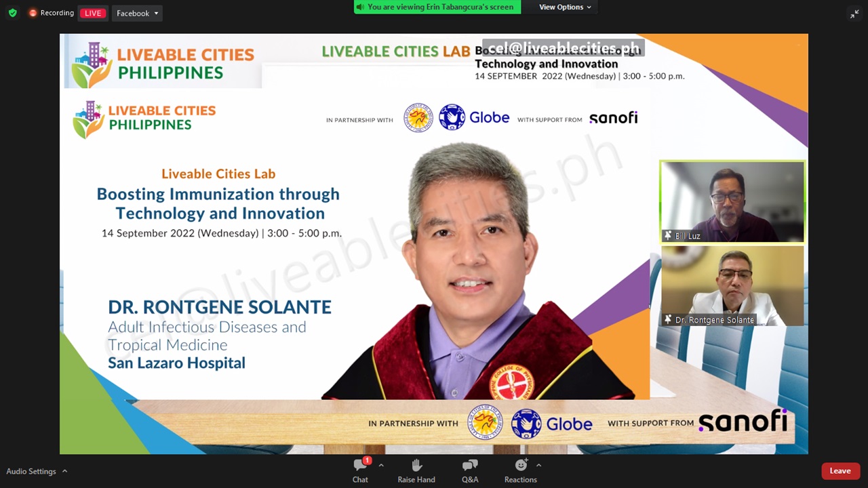Open the Q&A window
Image resolution: width=868 pixels, height=488 pixels.
(x=470, y=470)
